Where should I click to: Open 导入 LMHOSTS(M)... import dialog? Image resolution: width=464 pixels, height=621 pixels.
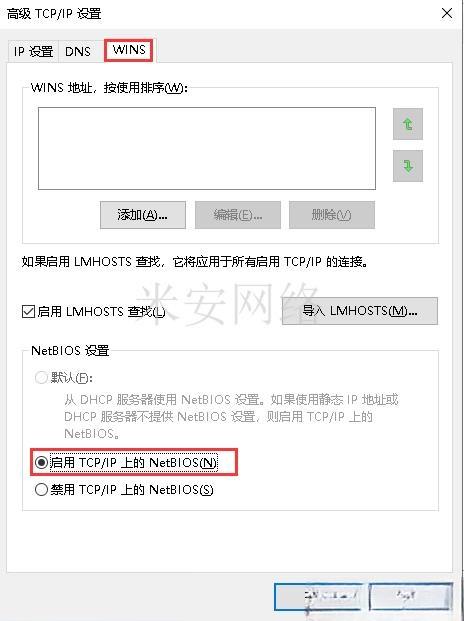(x=360, y=311)
